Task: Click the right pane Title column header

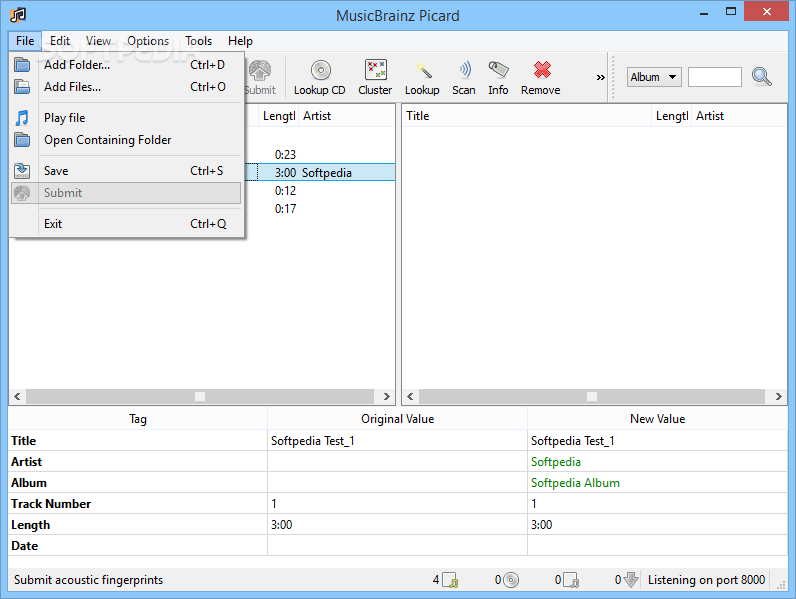Action: (x=527, y=116)
